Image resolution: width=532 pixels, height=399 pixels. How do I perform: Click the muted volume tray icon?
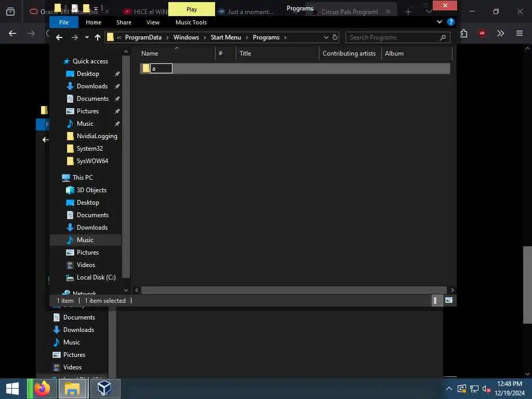[486, 389]
